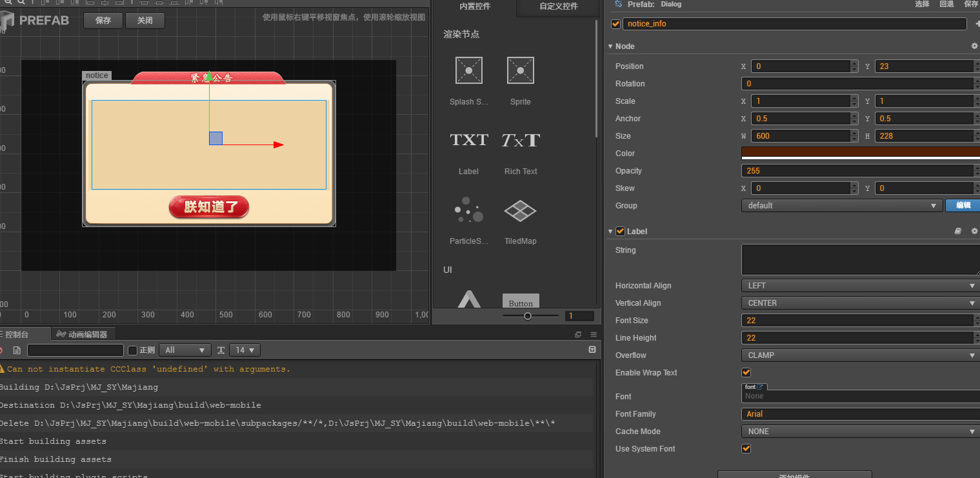Viewport: 980px width, 478px height.
Task: Open Label component help document icon
Action: [958, 231]
